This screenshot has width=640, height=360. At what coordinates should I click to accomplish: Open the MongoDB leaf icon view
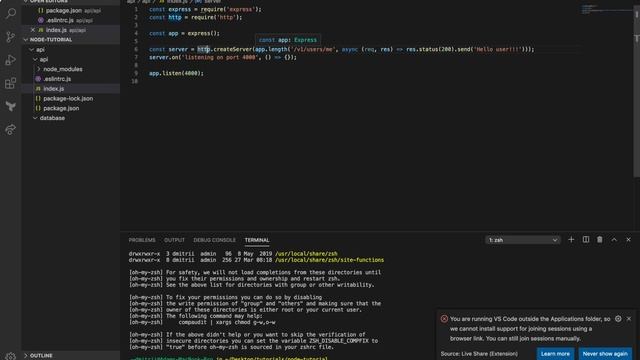(11, 107)
